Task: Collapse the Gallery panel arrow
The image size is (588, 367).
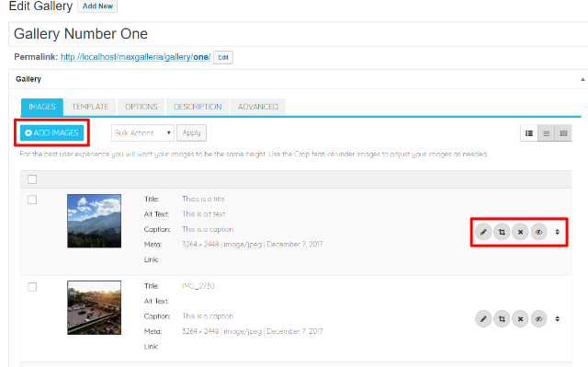Action: tap(582, 79)
